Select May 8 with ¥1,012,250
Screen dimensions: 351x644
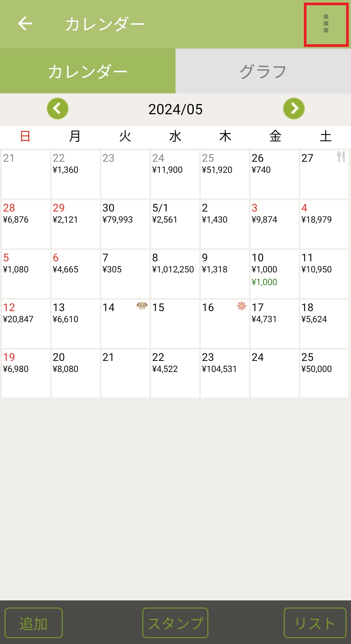coord(175,274)
